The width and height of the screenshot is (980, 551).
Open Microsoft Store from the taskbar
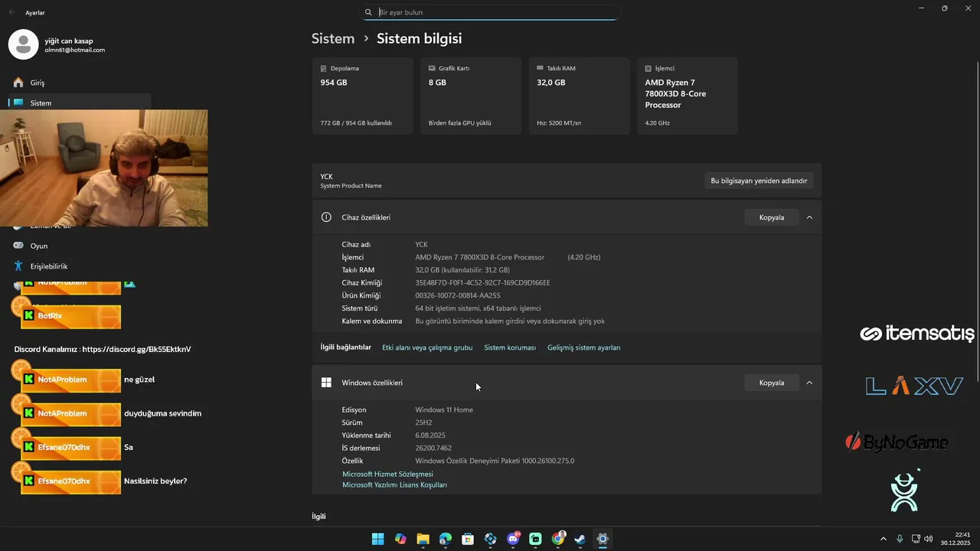pos(468,539)
